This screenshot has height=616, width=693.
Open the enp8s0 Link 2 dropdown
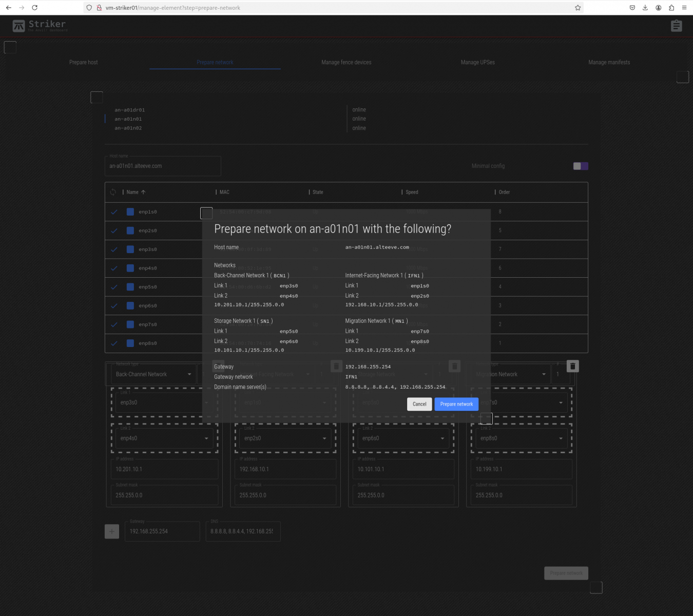[521, 438]
